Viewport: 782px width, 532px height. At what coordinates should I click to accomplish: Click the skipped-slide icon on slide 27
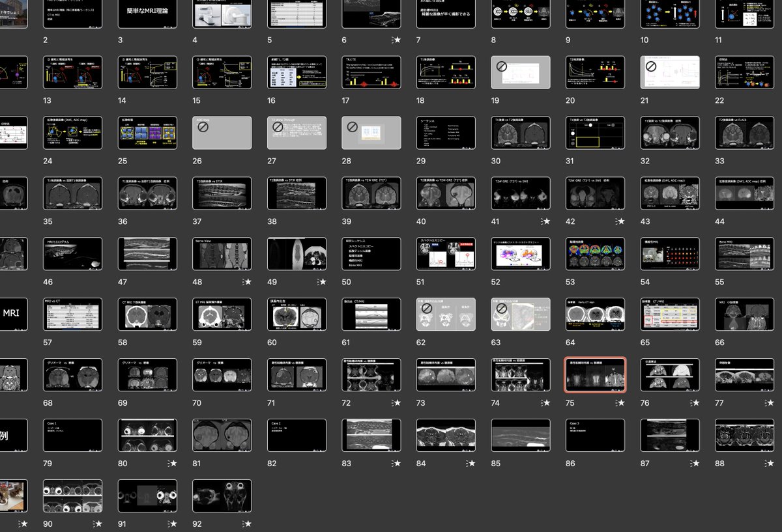coord(278,128)
